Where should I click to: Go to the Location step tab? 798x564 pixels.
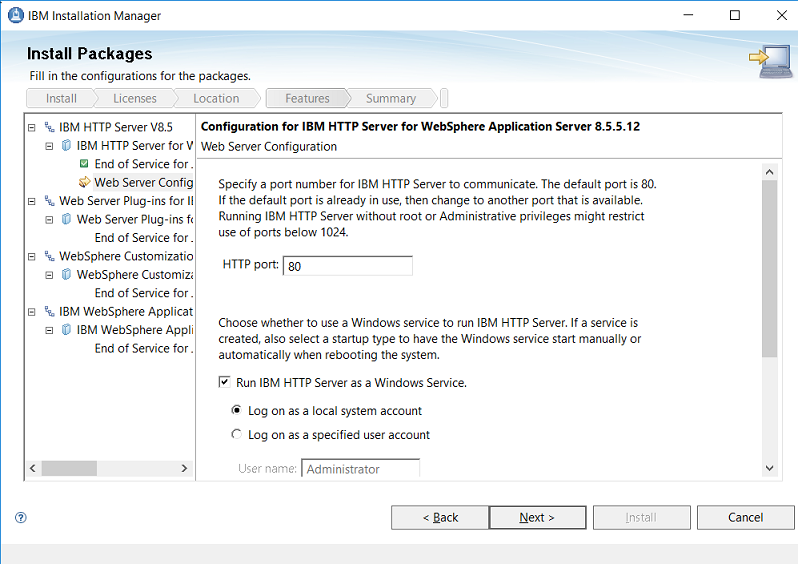click(x=216, y=98)
